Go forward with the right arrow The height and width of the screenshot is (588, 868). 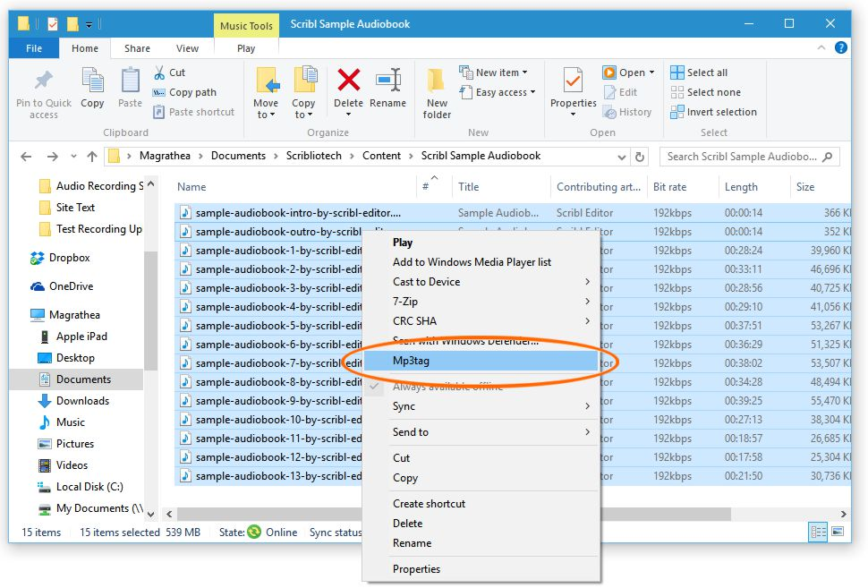[53, 157]
